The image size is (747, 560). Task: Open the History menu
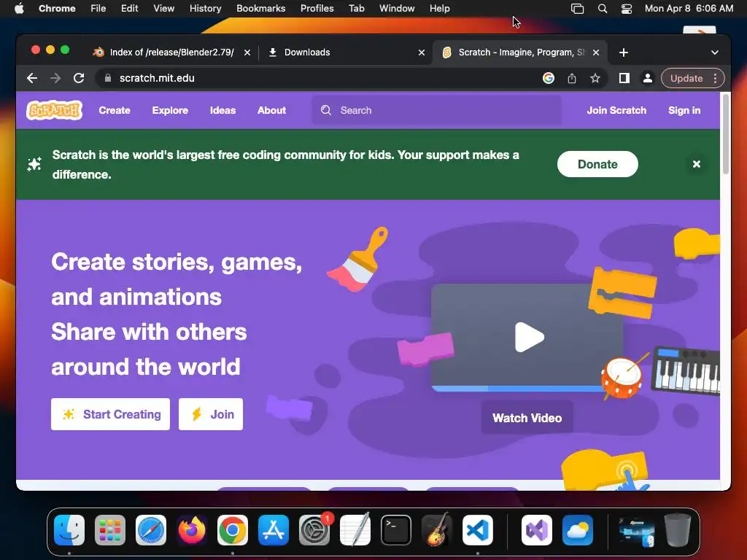point(205,9)
